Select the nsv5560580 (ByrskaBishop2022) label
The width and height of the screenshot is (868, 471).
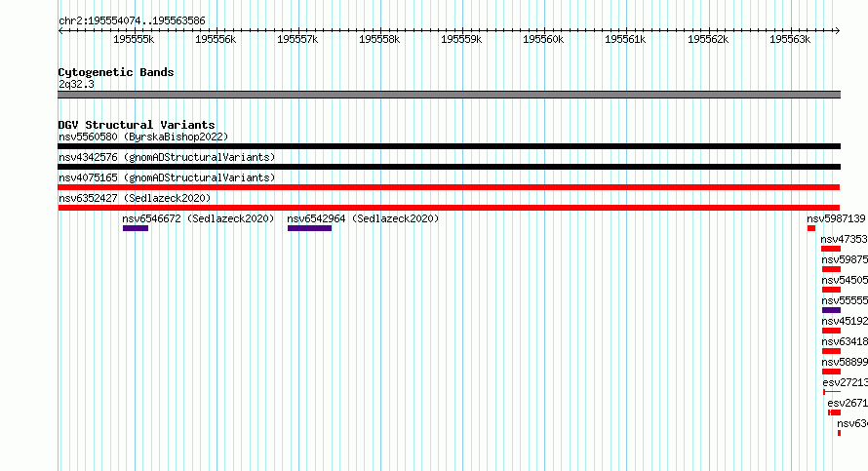(143, 137)
